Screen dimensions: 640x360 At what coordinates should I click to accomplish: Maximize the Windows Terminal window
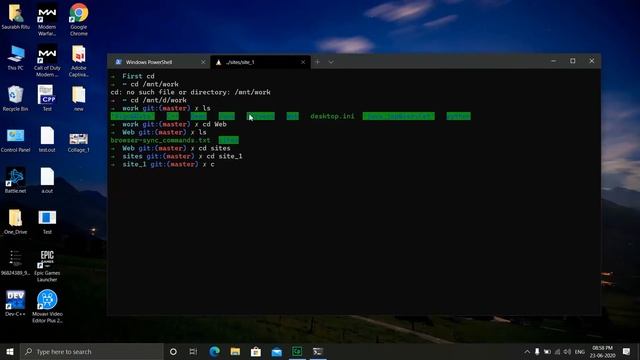pyautogui.click(x=573, y=61)
